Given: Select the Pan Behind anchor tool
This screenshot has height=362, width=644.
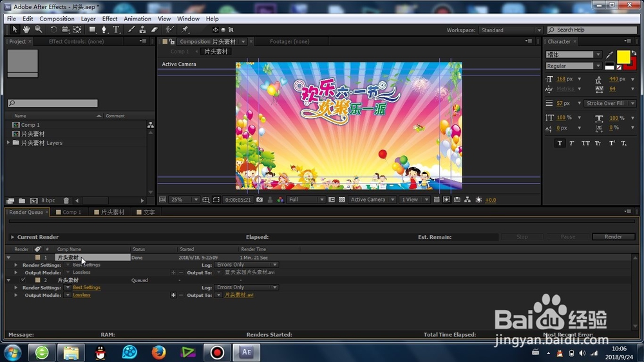Looking at the screenshot, I should [x=77, y=30].
